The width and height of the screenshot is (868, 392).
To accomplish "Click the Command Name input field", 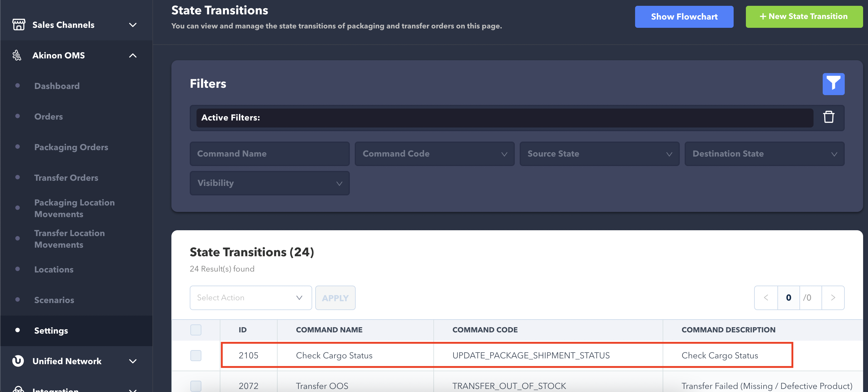I will (x=269, y=153).
